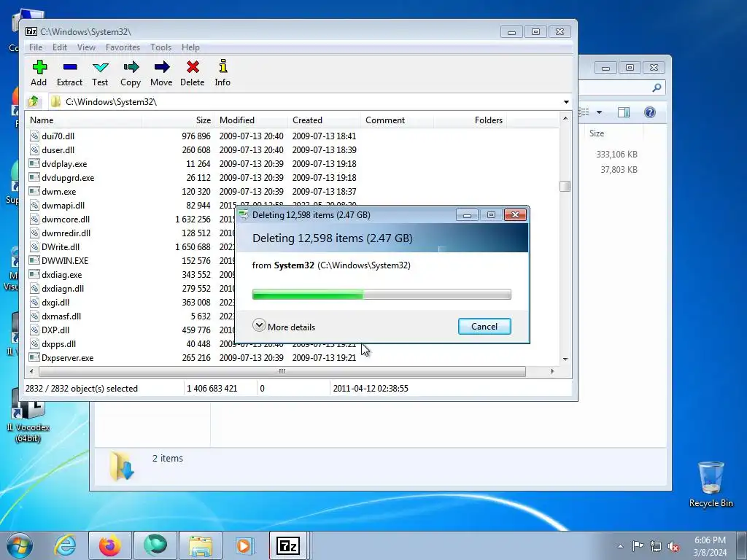Toggle preview pane icon in Explorer window
The height and width of the screenshot is (560, 747).
[x=624, y=112]
